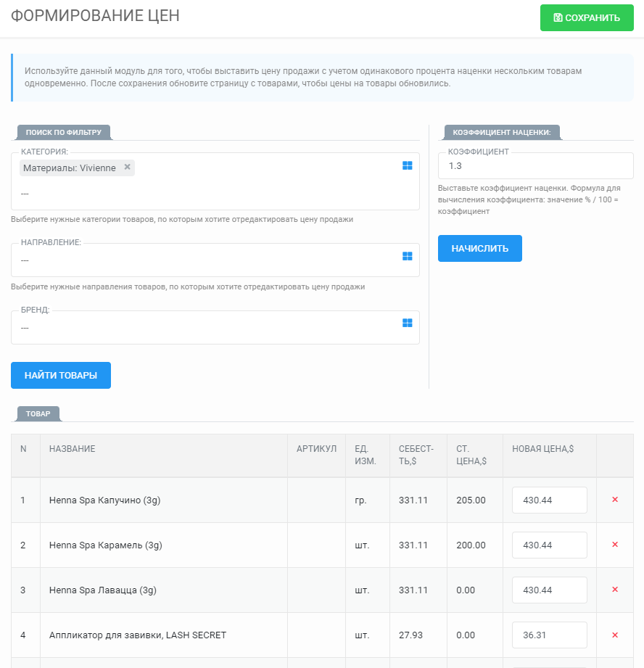The image size is (644, 668).
Task: Click the green Сохранить save button
Action: point(587,18)
